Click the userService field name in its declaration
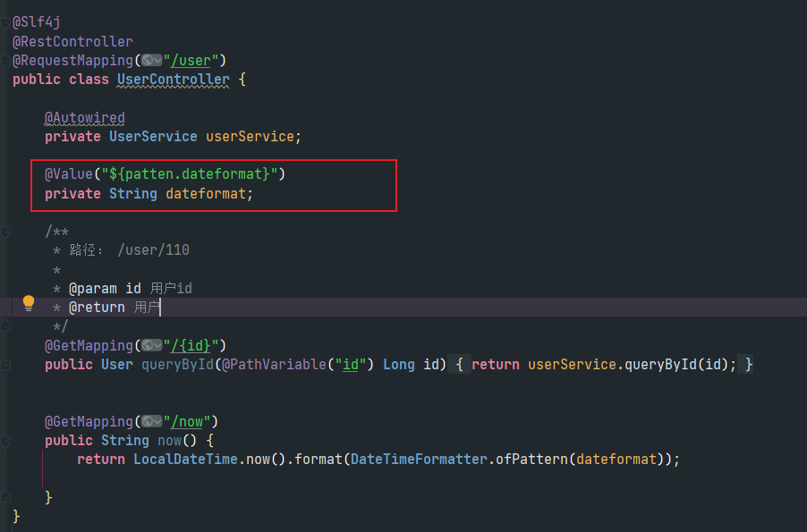 click(250, 136)
